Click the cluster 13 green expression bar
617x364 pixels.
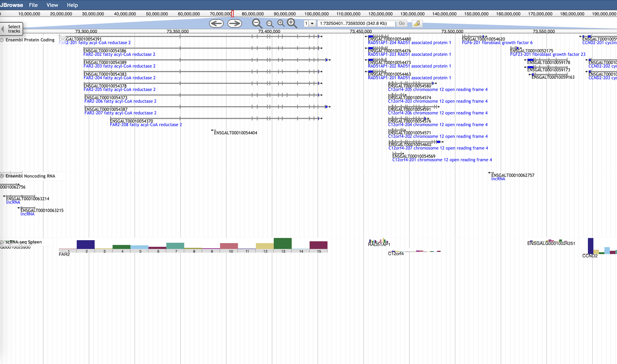[x=282, y=243]
